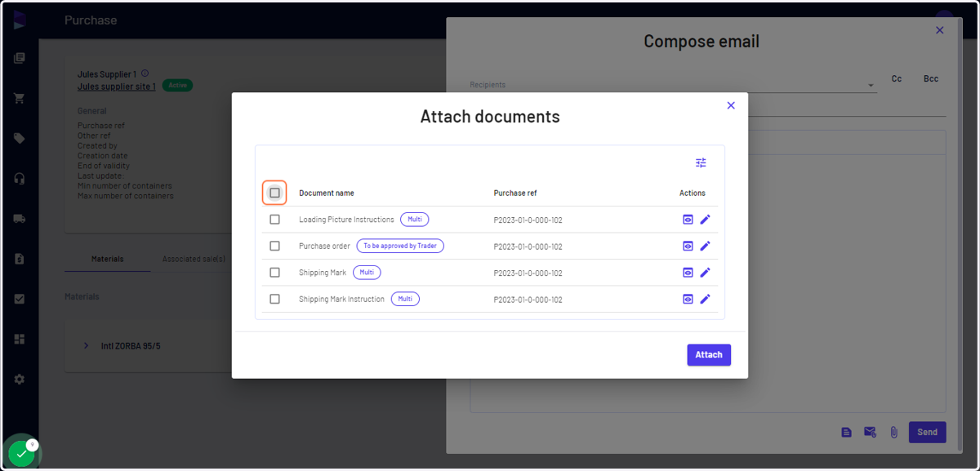Close the Attach documents dialog
Viewport: 980px width, 471px height.
pyautogui.click(x=731, y=105)
